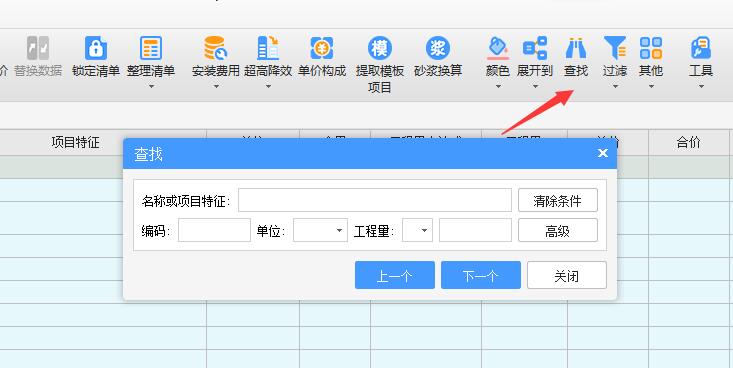Click the 锁定清单 lock list icon

coord(96,48)
